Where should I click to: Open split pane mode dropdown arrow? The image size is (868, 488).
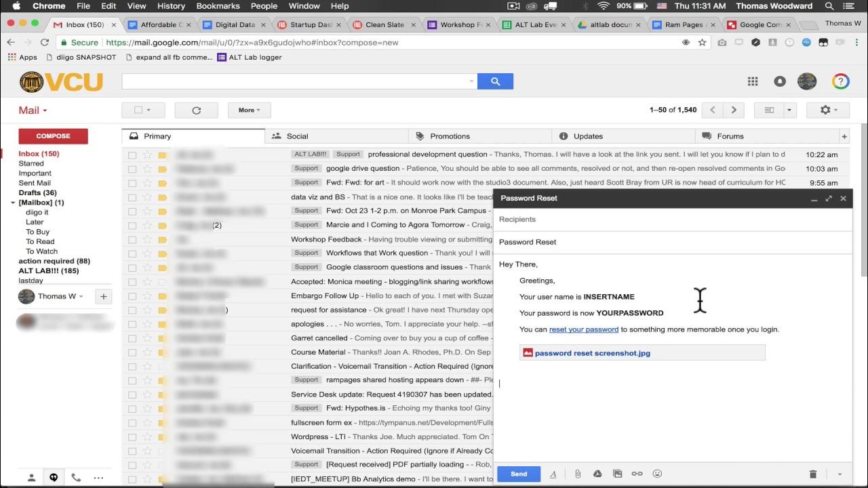[x=789, y=110]
